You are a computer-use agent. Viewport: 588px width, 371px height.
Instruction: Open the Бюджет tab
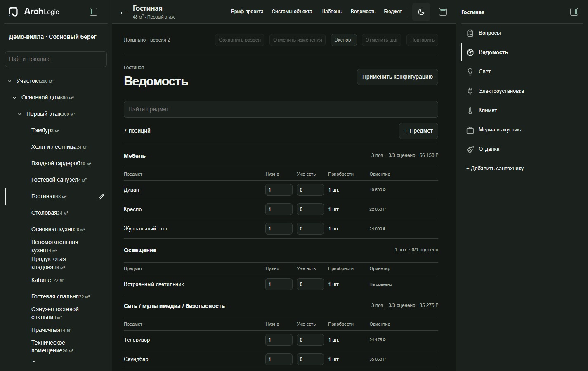[393, 12]
